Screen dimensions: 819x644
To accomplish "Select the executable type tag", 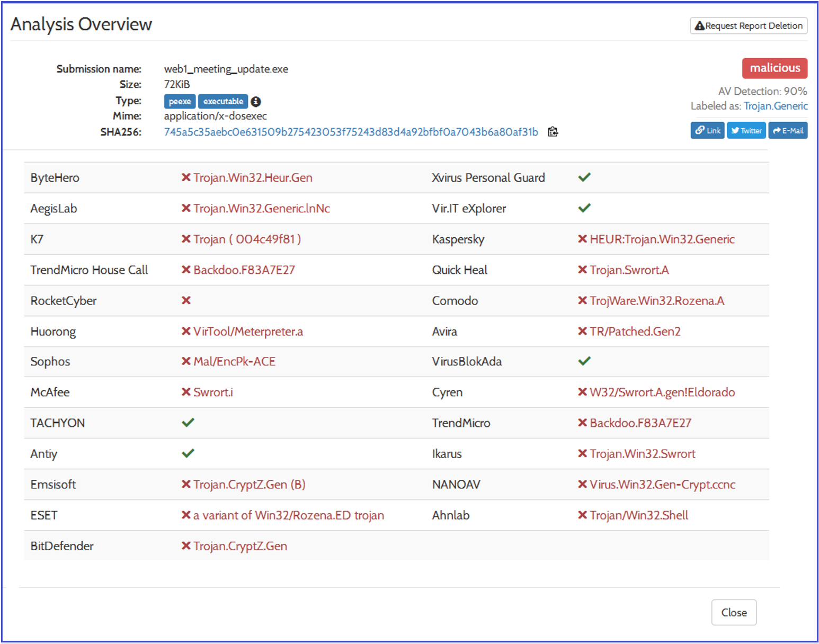I will click(223, 102).
